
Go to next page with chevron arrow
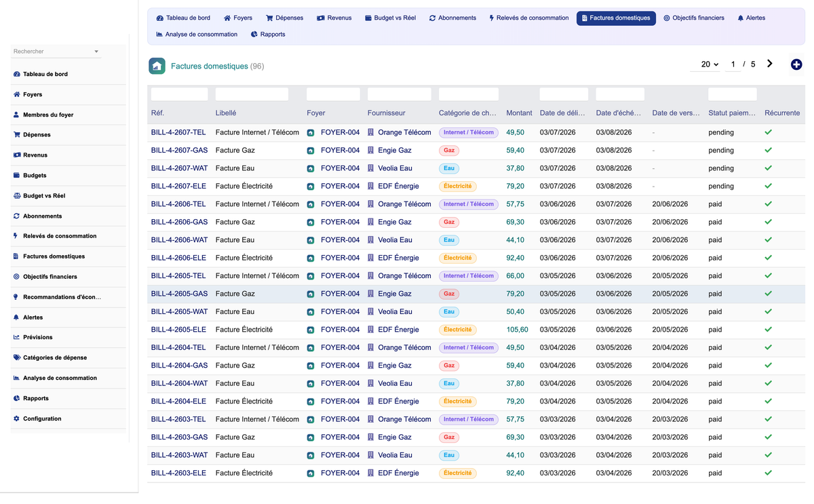point(770,64)
